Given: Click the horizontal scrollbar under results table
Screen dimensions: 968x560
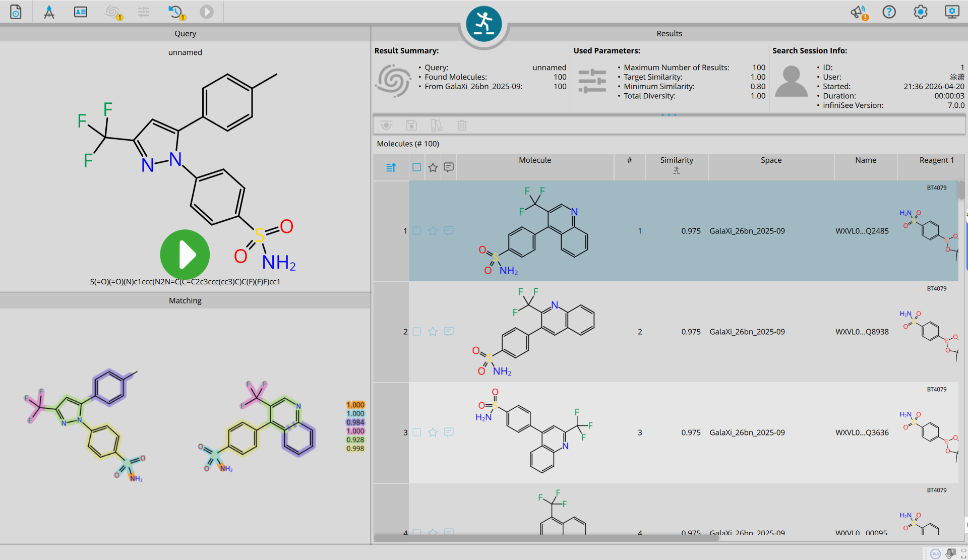Looking at the screenshot, I should [x=547, y=538].
